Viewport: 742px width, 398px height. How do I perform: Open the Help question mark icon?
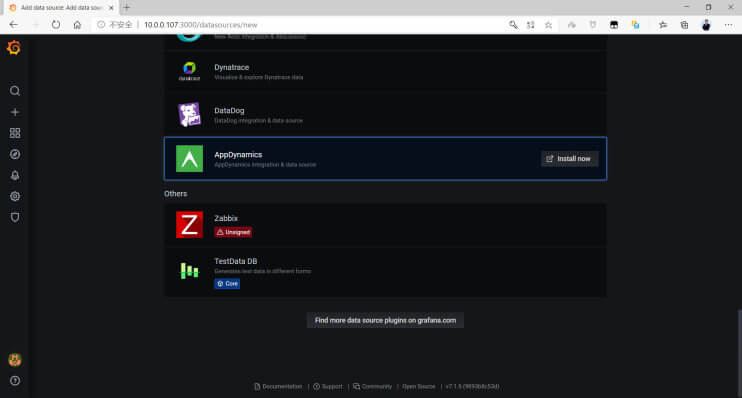[15, 381]
